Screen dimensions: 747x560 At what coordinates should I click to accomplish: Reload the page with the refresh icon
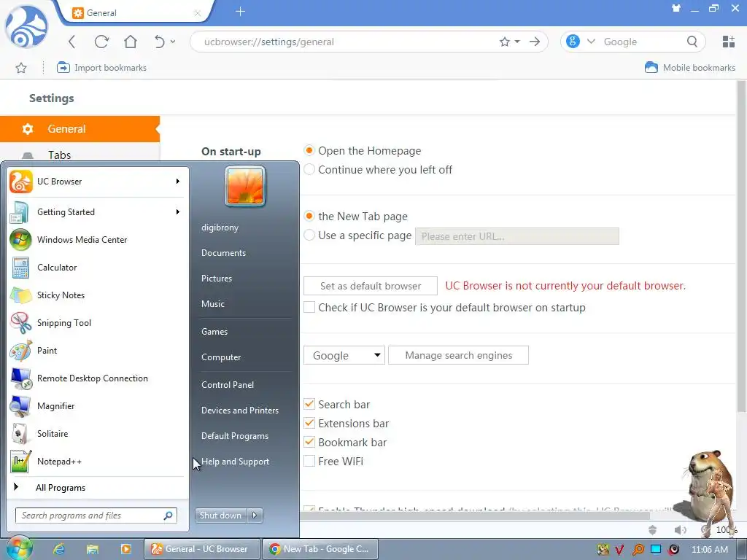pos(101,42)
